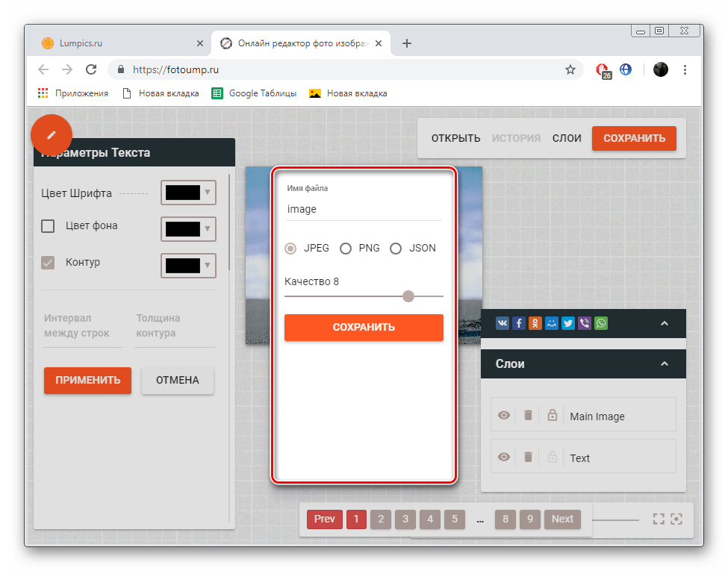Lock the Main Image layer
Screen dimensions: 728x571
coord(552,416)
